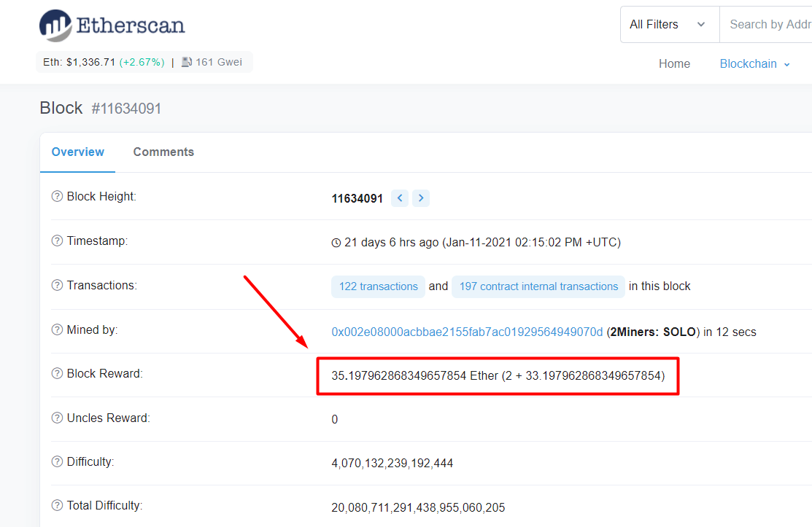This screenshot has width=812, height=527.
Task: Switch to the Comments tab
Action: coord(163,152)
